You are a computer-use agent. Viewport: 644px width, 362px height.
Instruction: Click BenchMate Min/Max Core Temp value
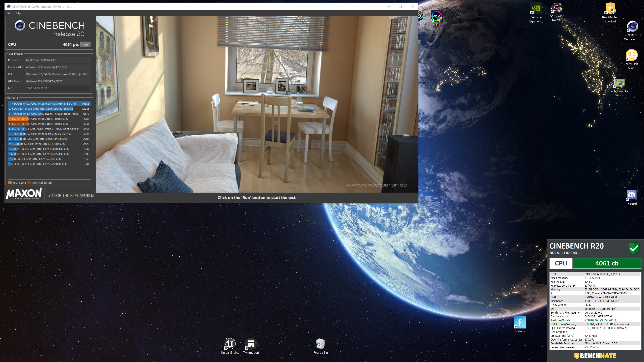[x=590, y=286]
